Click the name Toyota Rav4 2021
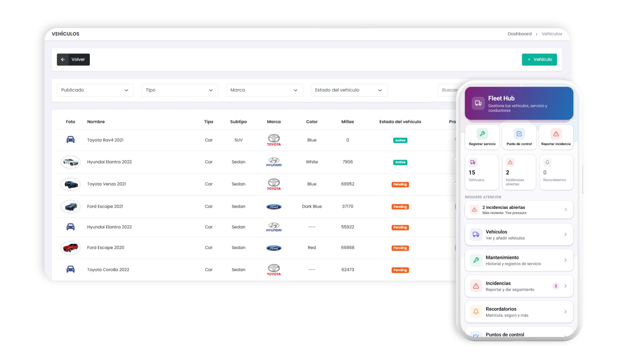 click(x=105, y=140)
